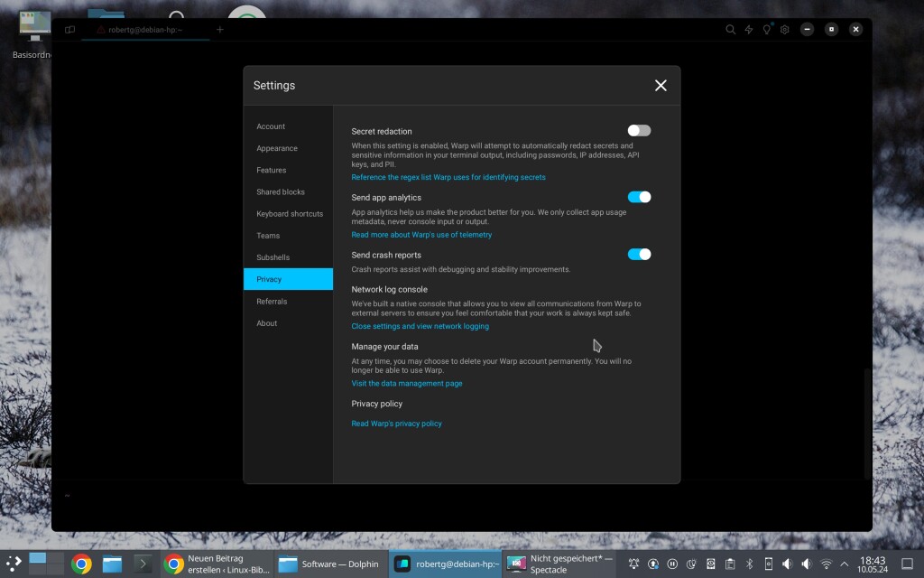Open the Referrals section

[288, 302]
